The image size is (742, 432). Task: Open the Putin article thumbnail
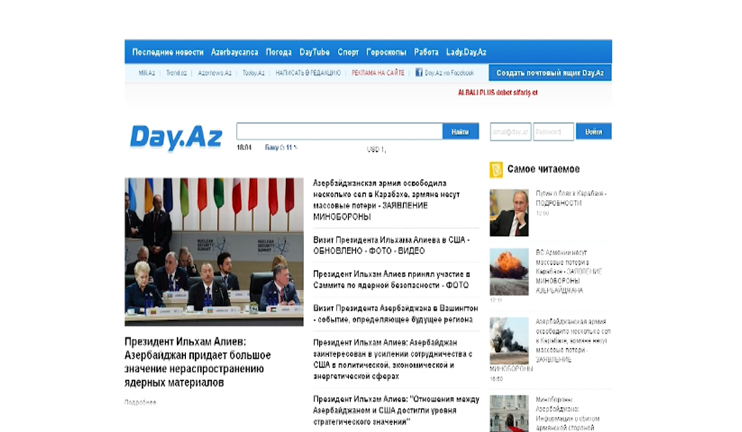508,213
